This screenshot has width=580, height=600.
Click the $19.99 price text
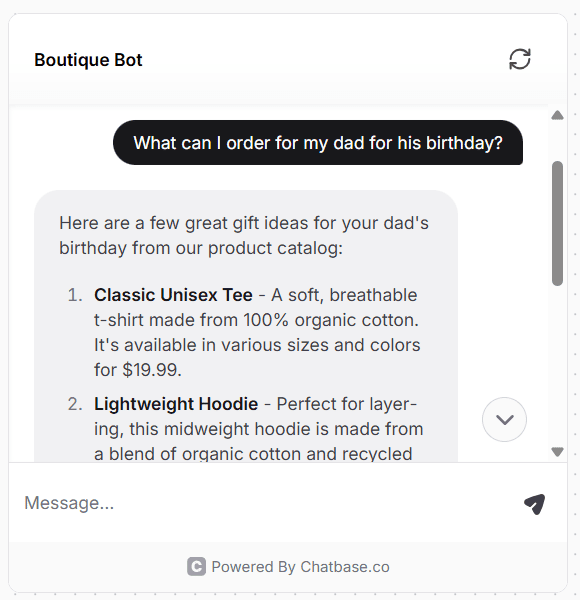pos(152,370)
